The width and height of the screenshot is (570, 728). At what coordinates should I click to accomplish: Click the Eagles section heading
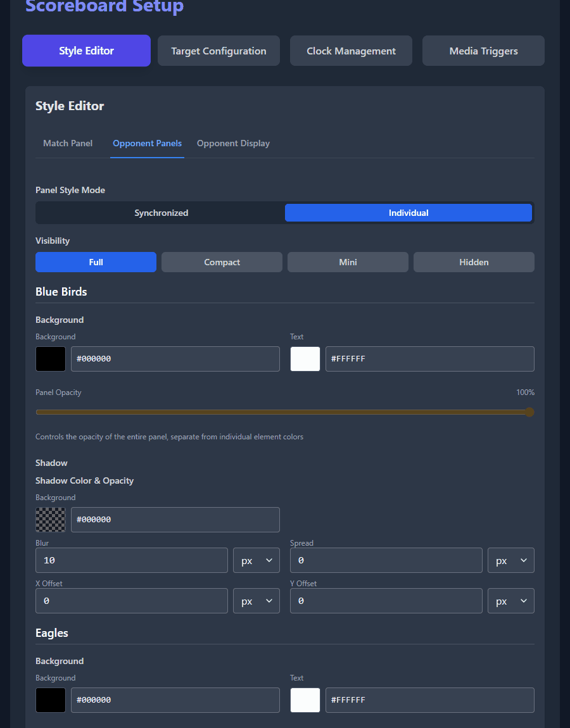tap(52, 633)
